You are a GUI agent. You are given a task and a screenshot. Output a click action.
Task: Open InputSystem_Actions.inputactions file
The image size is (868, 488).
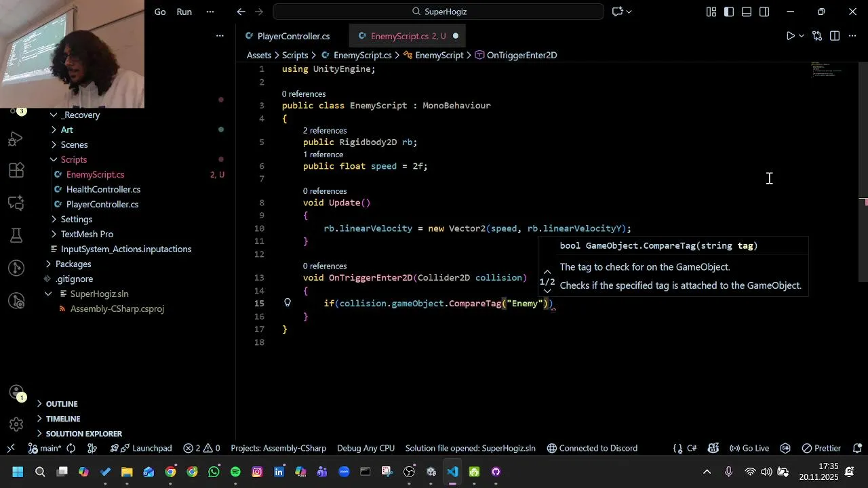[126, 249]
